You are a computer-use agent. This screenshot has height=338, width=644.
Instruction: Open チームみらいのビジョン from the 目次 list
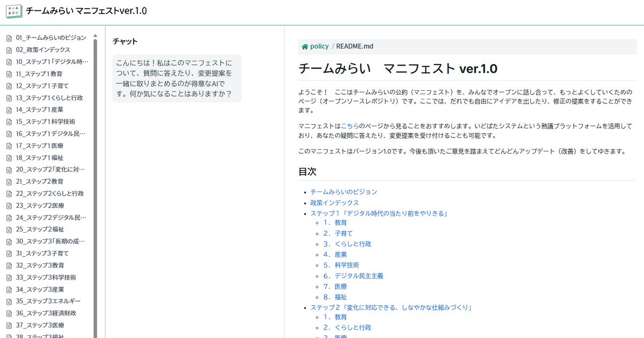(x=343, y=191)
